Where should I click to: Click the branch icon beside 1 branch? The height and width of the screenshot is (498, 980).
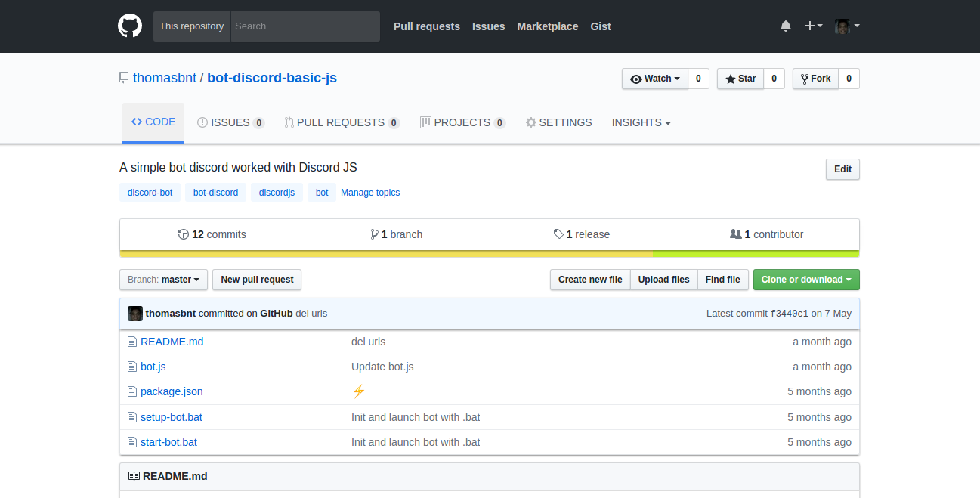374,234
